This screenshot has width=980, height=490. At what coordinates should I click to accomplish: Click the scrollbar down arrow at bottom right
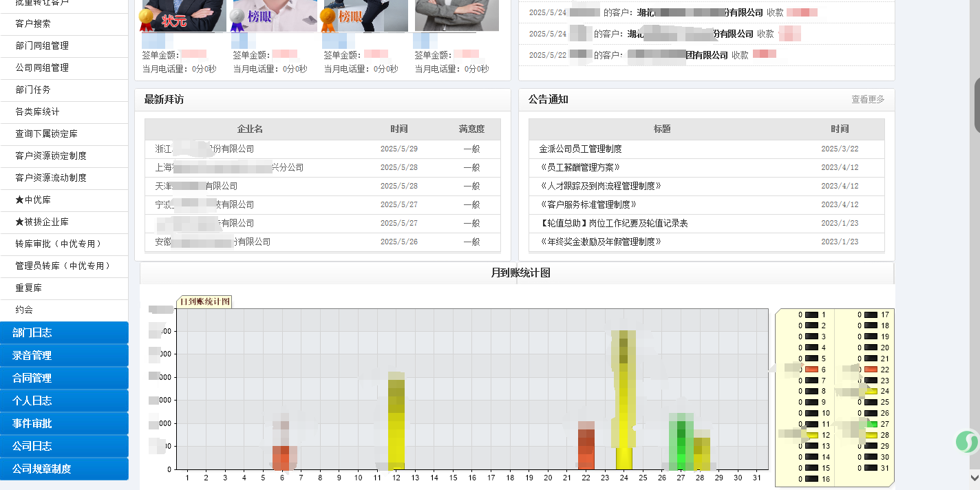tap(974, 478)
